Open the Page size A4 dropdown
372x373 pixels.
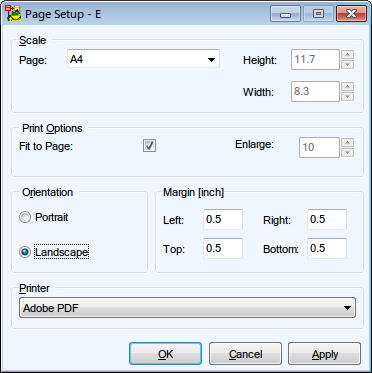point(143,59)
